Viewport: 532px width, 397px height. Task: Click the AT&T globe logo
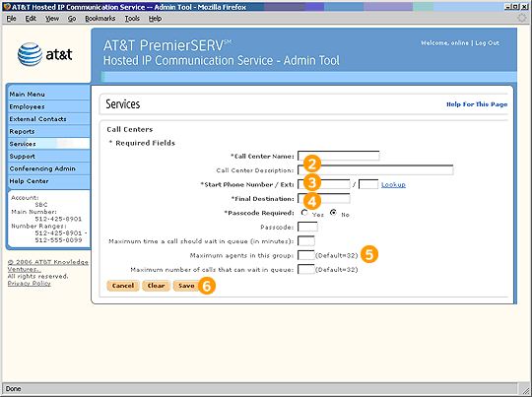(31, 54)
